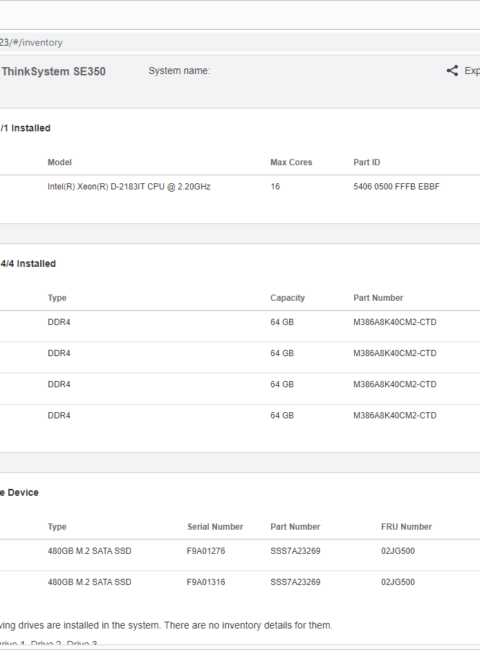Select serial number F9A01316
Screen dimensions: 480x650
[x=206, y=582]
